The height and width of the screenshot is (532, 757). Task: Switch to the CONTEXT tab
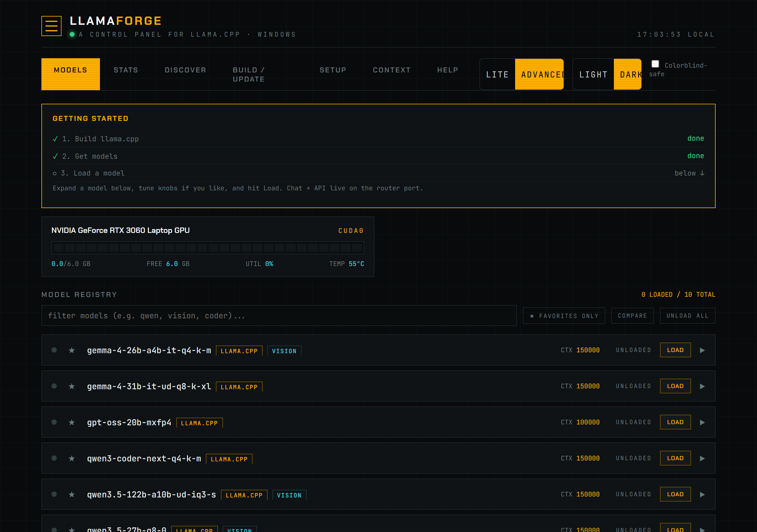(392, 70)
